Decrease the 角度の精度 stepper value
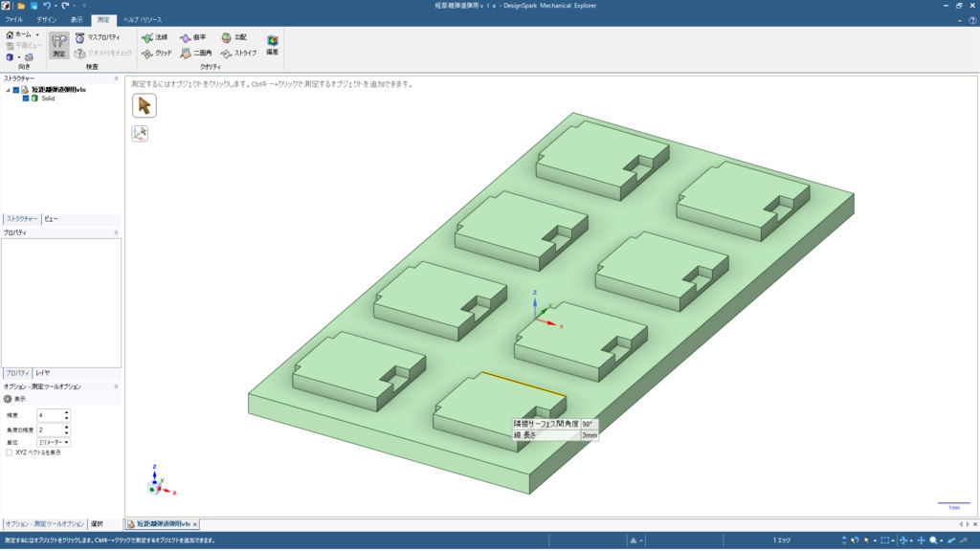 click(x=67, y=433)
